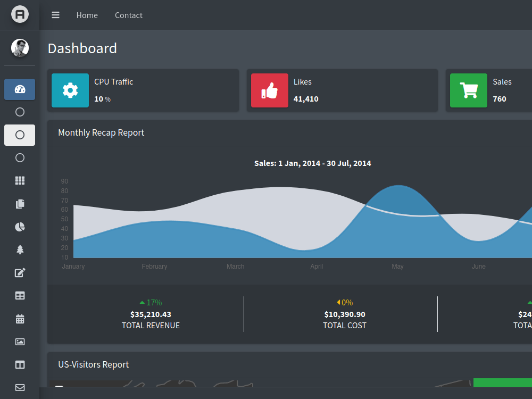Open the pie chart sidebar icon
The height and width of the screenshot is (399, 532).
[x=20, y=227]
